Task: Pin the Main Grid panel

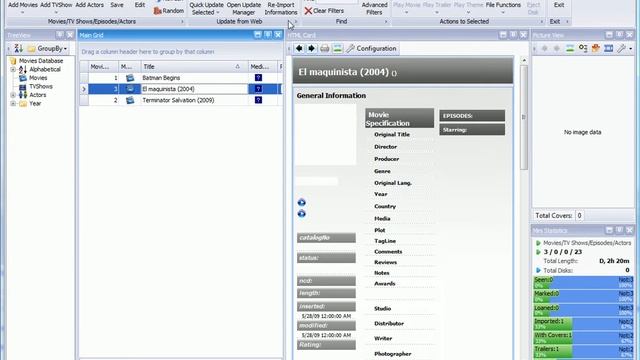Action: click(268, 35)
